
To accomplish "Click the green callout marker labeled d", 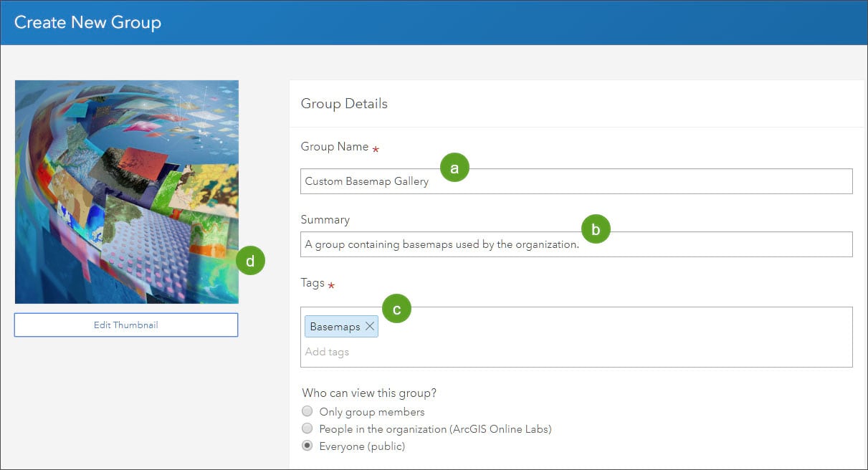I will point(250,262).
